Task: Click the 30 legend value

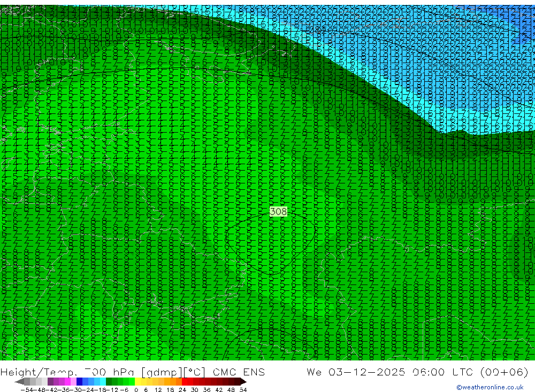Action: 195,390
